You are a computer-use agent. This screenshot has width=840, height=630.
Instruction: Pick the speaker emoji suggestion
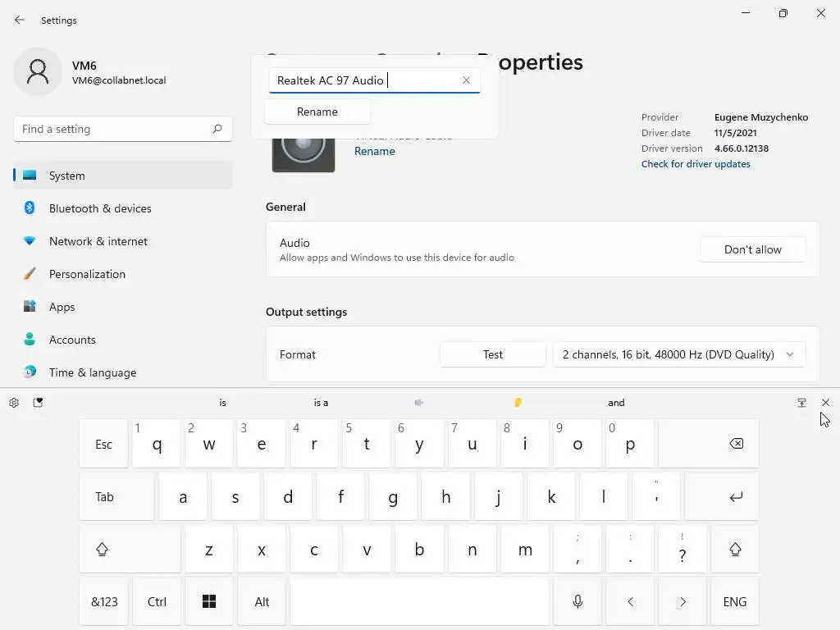(419, 402)
